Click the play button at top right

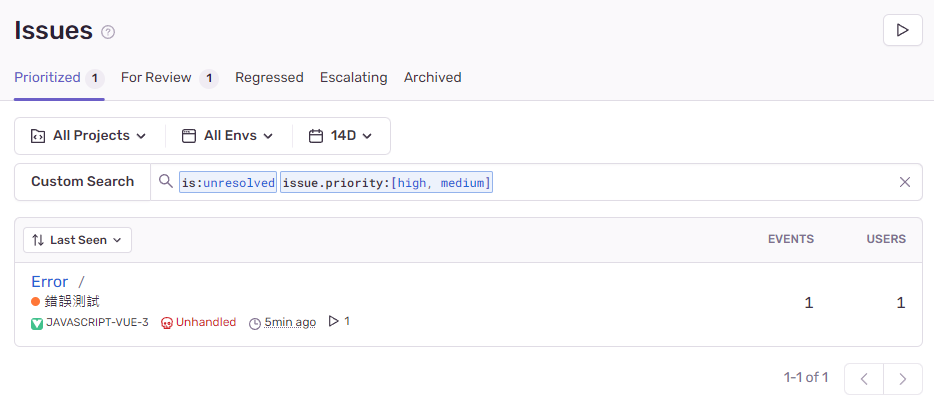point(902,30)
